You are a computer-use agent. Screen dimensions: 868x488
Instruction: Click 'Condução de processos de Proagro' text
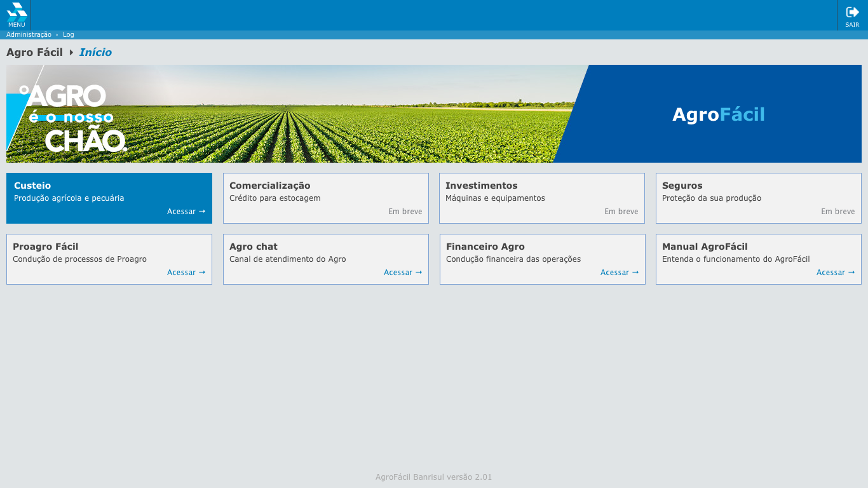(x=79, y=259)
